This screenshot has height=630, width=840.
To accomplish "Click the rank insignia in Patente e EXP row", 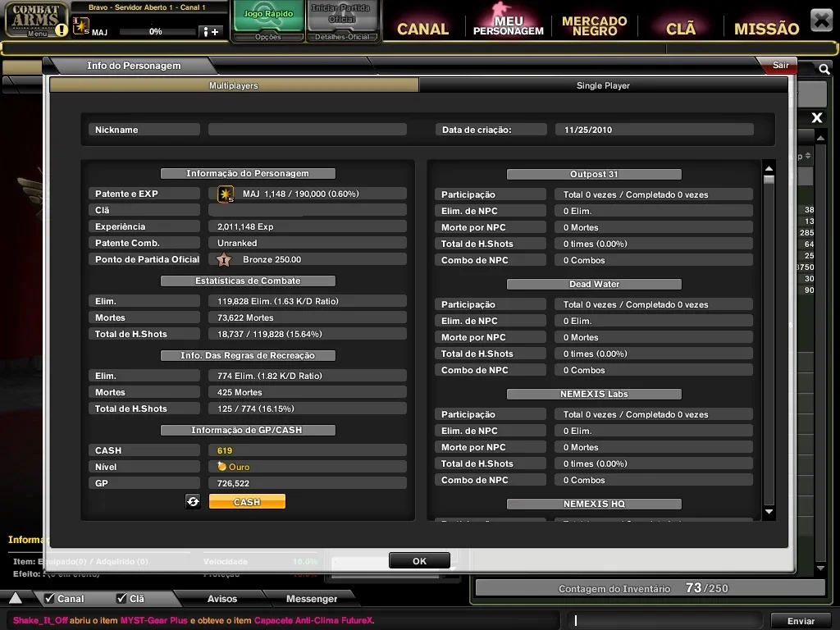I will (x=226, y=194).
